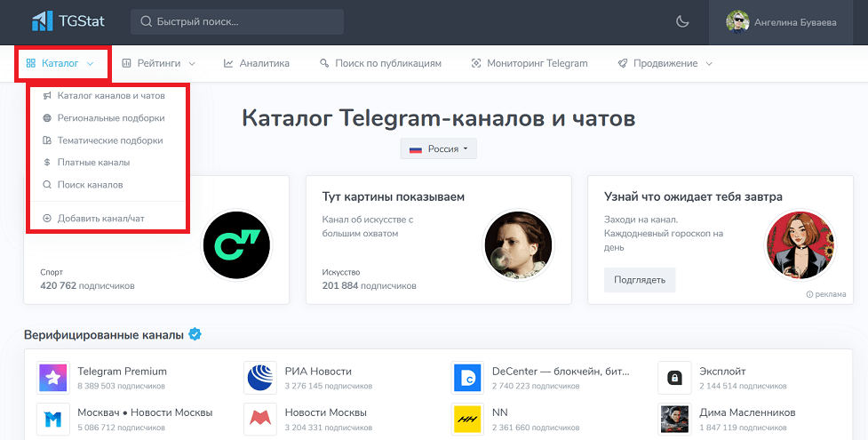
Task: Click the Мониторинг Telegram scan icon
Action: tap(475, 63)
